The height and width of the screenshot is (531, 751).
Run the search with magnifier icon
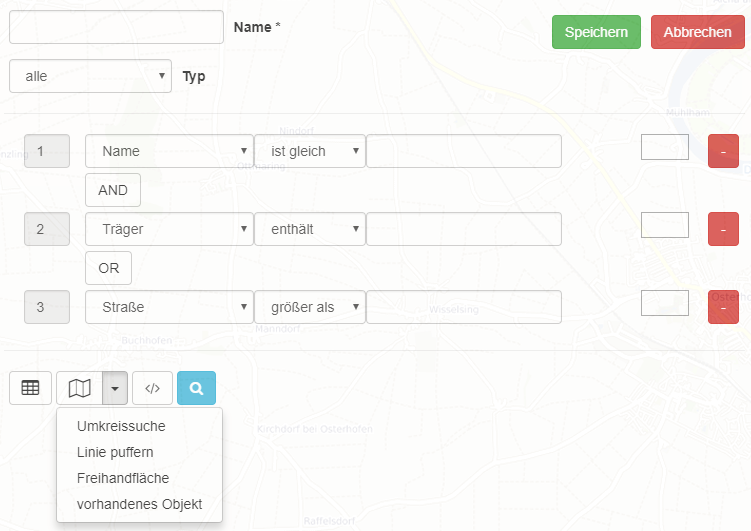pyautogui.click(x=196, y=388)
